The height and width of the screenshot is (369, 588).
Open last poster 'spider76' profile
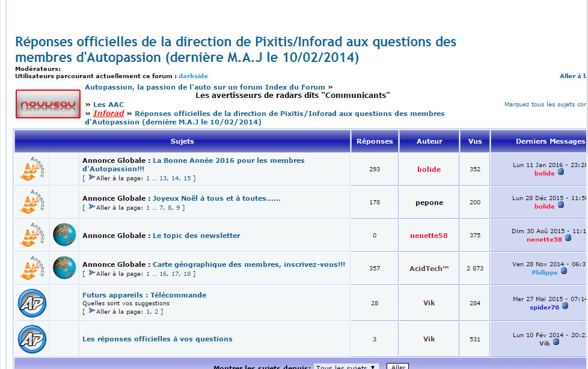coord(544,308)
